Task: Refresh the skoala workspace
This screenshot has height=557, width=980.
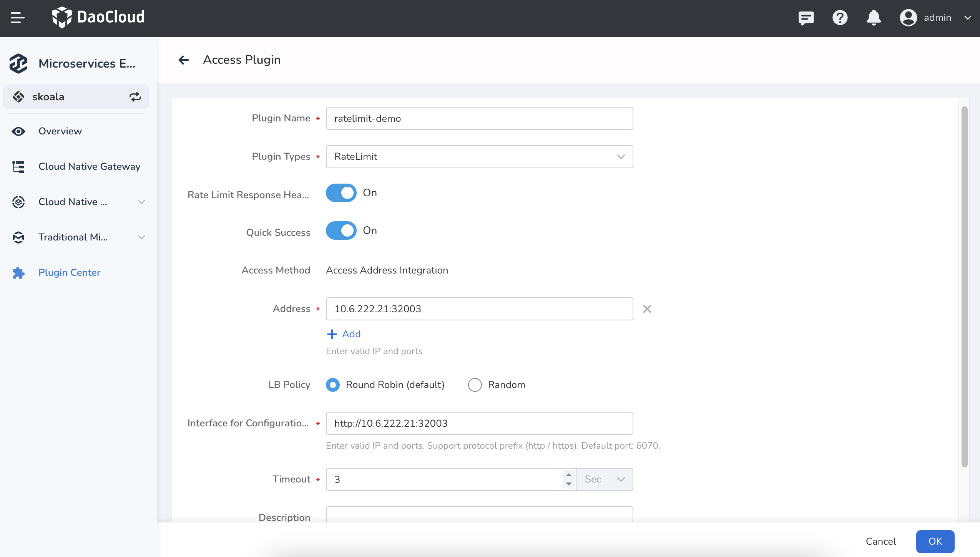Action: (x=135, y=96)
